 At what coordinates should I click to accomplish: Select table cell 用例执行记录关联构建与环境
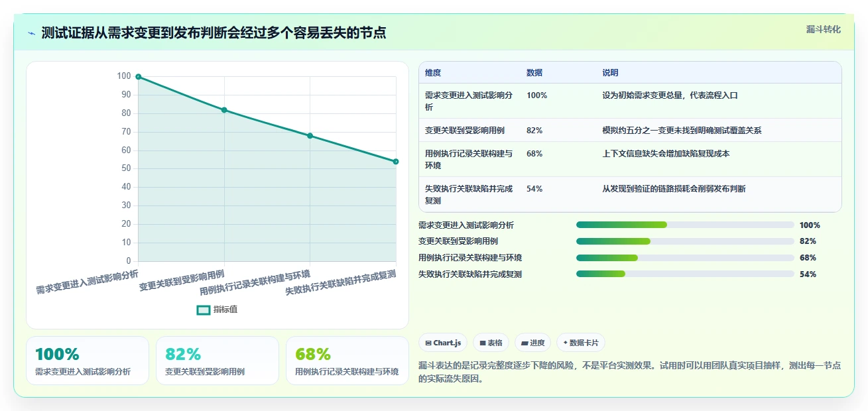(x=469, y=159)
